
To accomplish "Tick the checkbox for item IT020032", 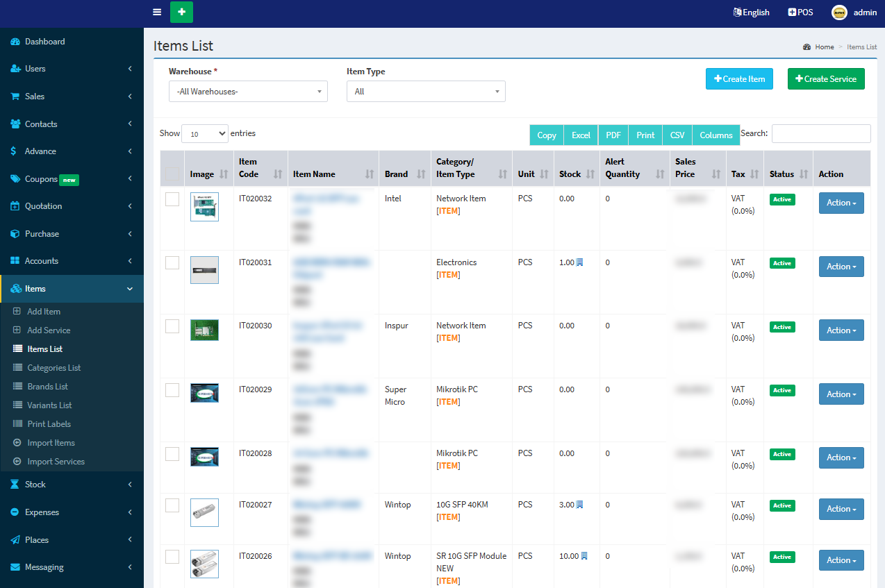I will click(x=172, y=199).
